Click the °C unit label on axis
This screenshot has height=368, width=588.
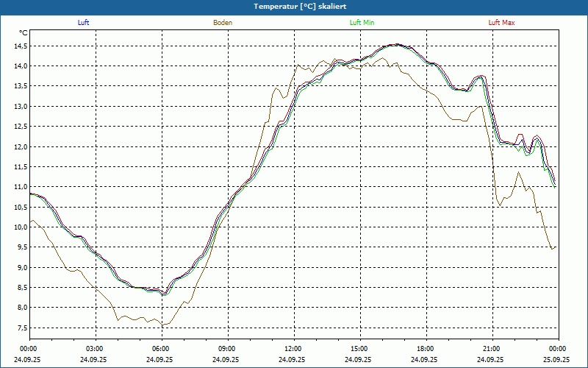click(24, 33)
